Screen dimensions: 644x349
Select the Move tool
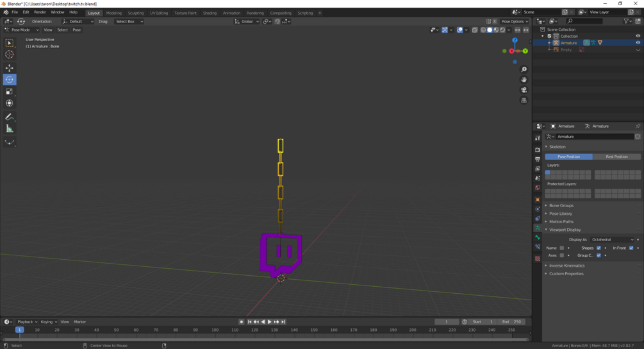pyautogui.click(x=10, y=68)
